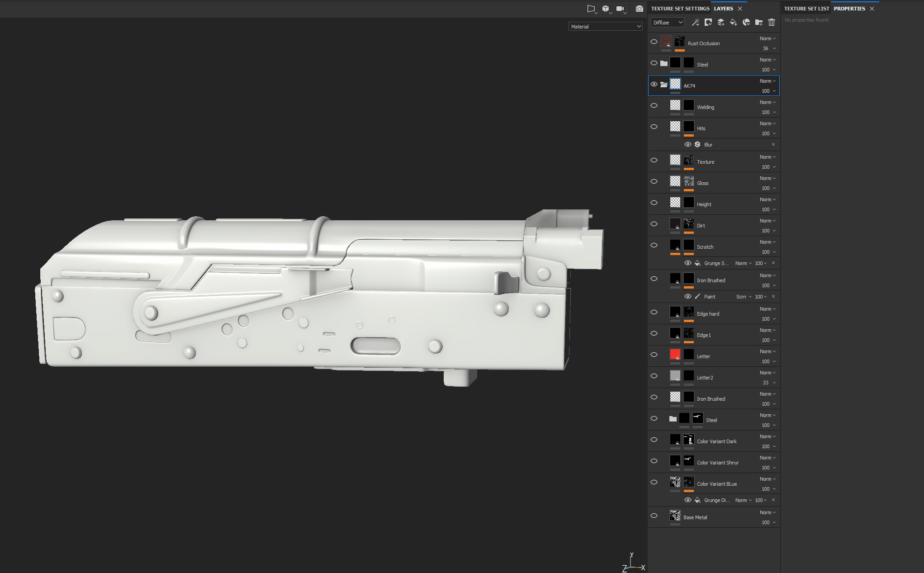Select the perspective view icon
The width and height of the screenshot is (924, 573).
(591, 9)
